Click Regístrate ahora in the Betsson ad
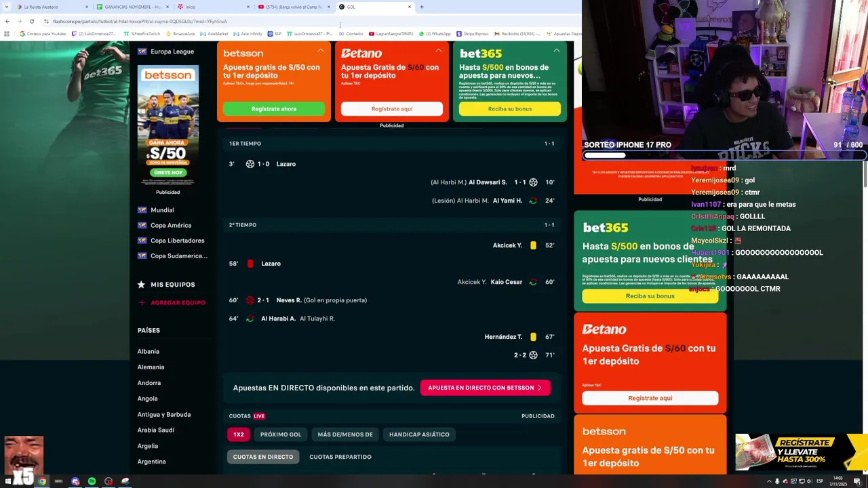This screenshot has height=488, width=868. pyautogui.click(x=274, y=108)
